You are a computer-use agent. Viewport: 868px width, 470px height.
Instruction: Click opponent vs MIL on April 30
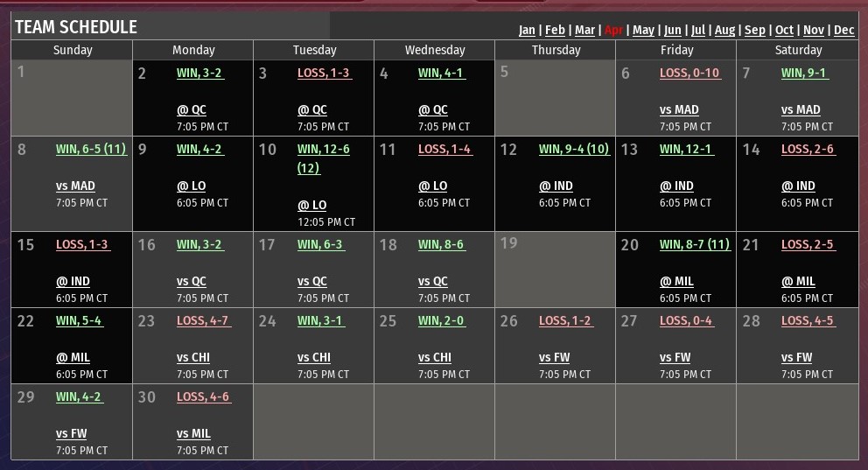[x=193, y=433]
